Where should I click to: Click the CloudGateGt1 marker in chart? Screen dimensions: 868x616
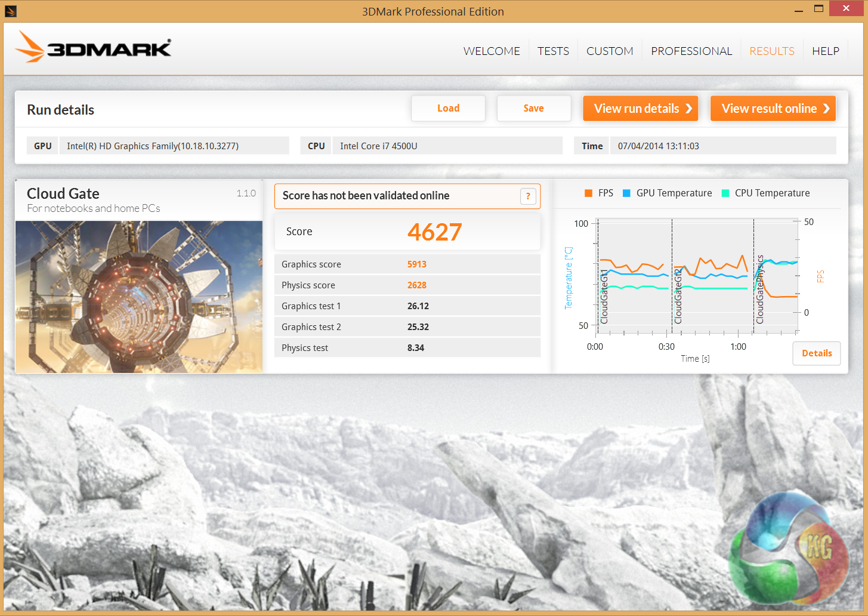pyautogui.click(x=604, y=297)
